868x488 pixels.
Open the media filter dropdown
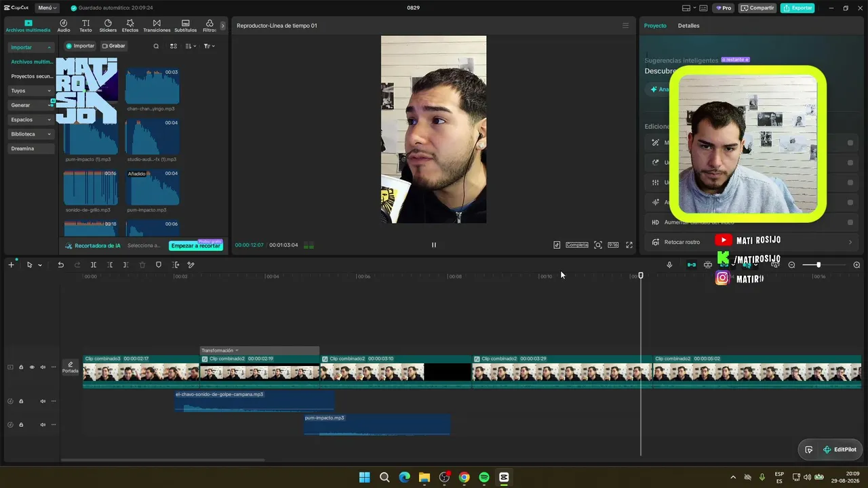click(210, 46)
